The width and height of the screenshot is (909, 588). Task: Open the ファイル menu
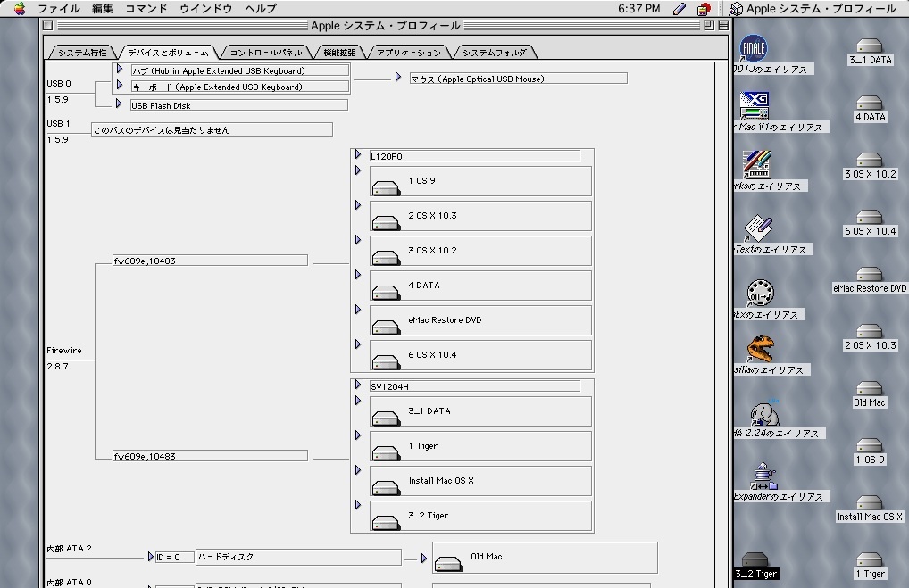pyautogui.click(x=59, y=9)
